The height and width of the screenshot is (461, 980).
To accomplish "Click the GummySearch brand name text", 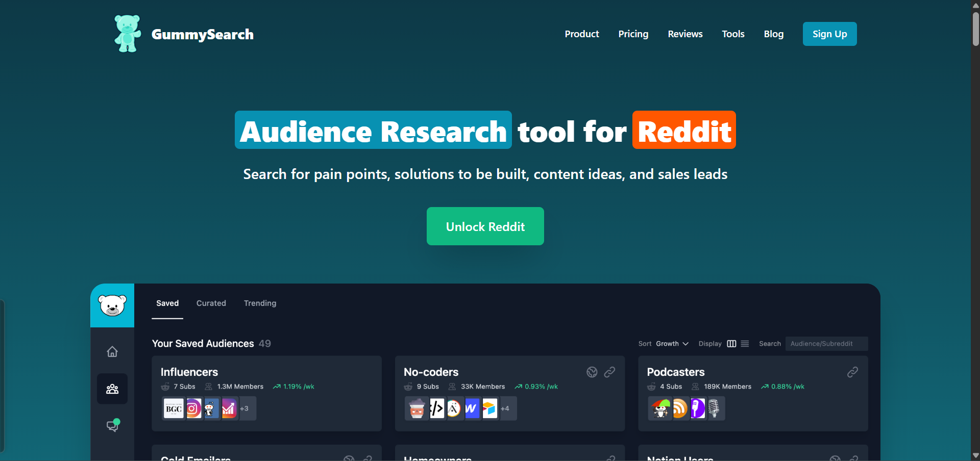I will point(203,34).
